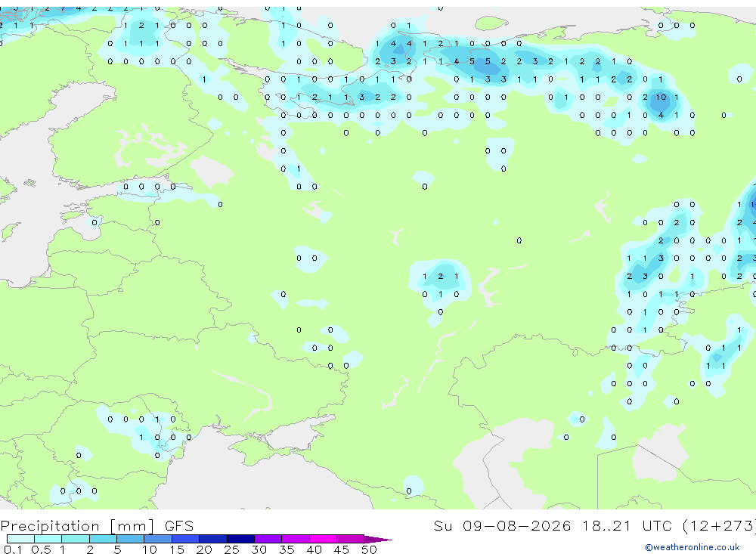The height and width of the screenshot is (554, 756).
Task: Click the '35' legend scale label
Action: click(x=287, y=549)
